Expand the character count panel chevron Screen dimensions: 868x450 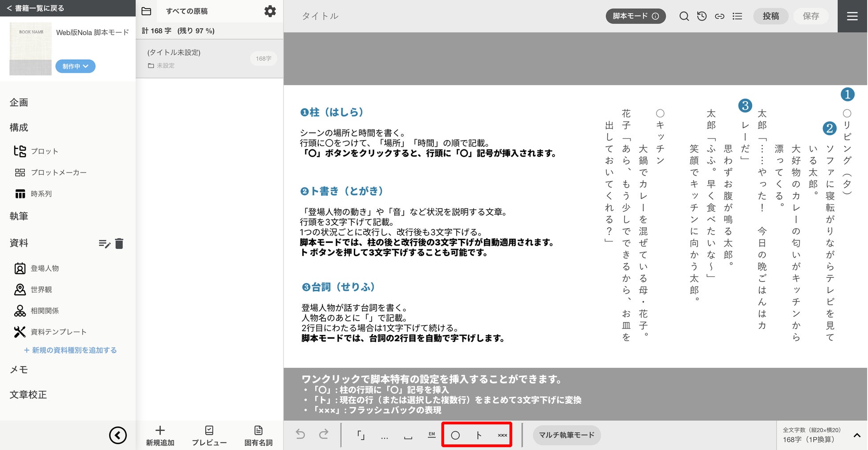(857, 436)
